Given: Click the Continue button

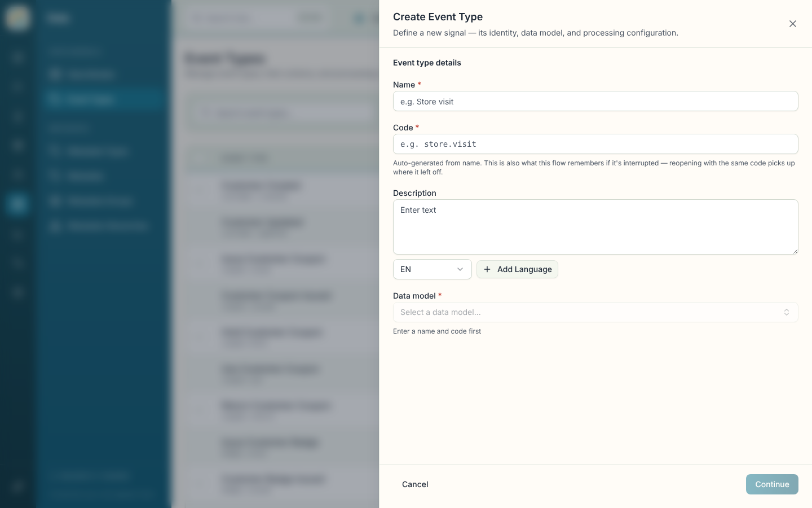Looking at the screenshot, I should click(772, 484).
